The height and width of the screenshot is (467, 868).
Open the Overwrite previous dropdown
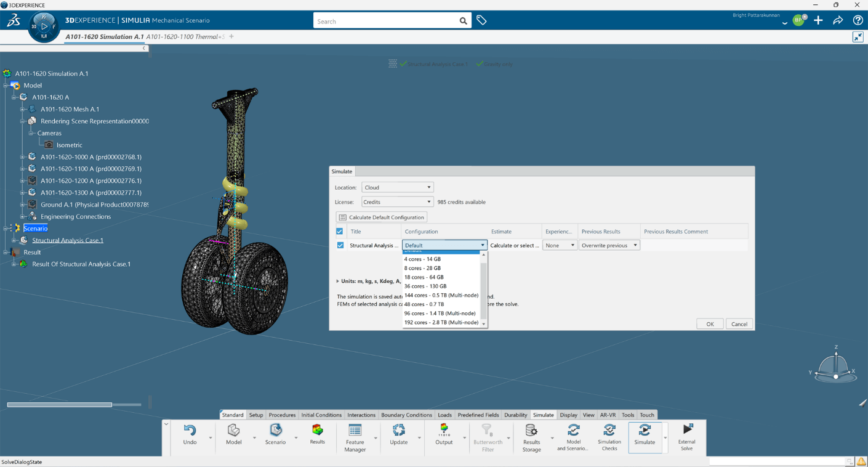(x=609, y=245)
